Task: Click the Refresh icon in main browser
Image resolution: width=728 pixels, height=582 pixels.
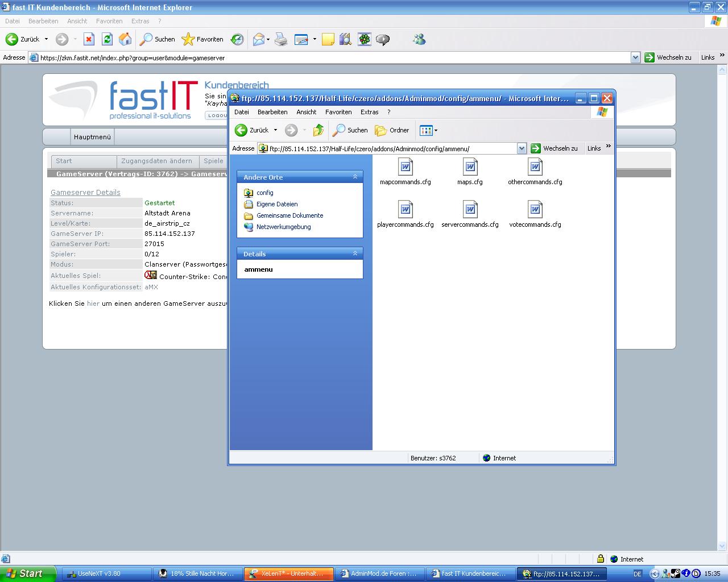Action: click(x=107, y=39)
